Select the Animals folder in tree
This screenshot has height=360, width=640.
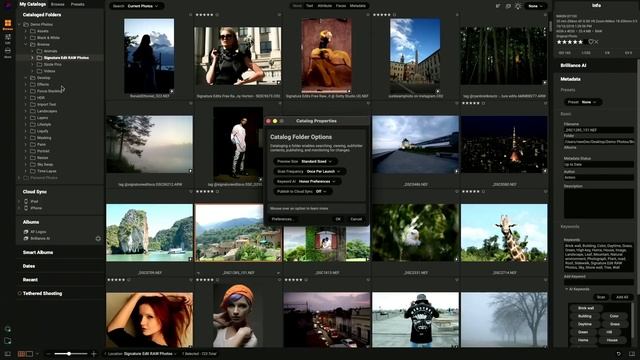tap(50, 51)
